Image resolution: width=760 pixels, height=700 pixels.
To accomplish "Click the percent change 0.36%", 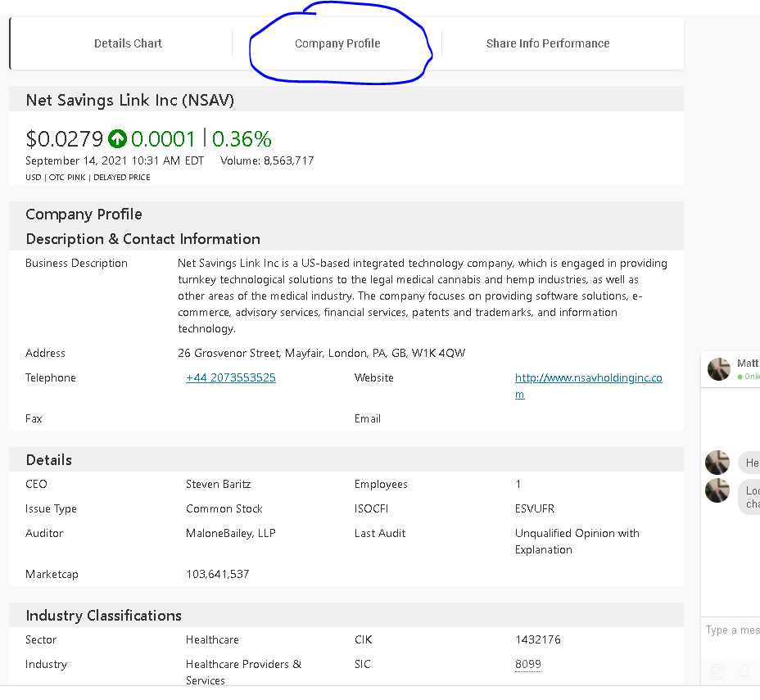I will (x=242, y=139).
